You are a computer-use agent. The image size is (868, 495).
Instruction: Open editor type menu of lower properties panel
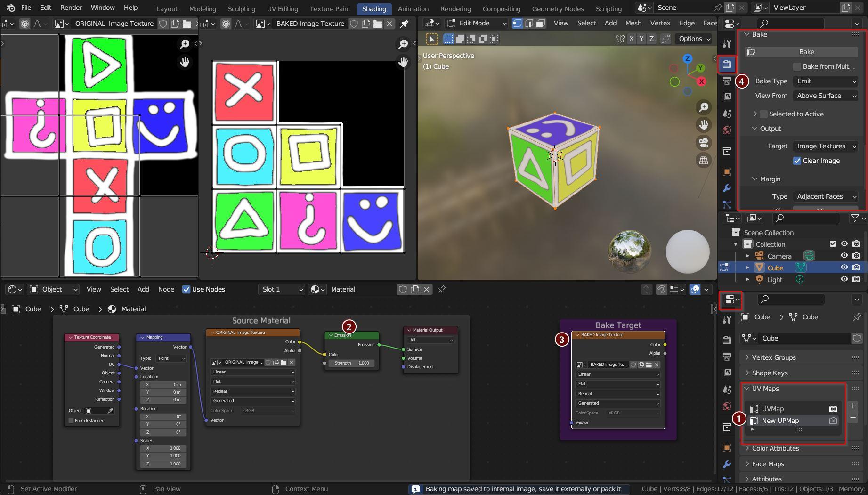pos(732,300)
